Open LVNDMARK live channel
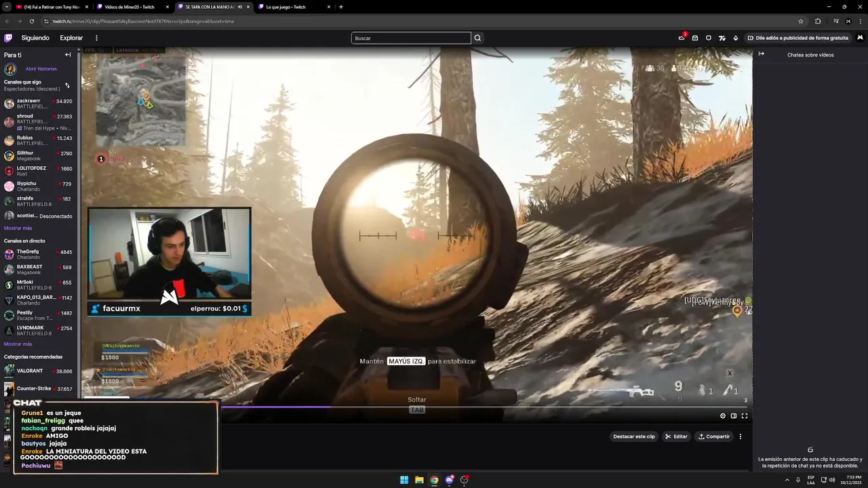The width and height of the screenshot is (868, 488). click(x=38, y=330)
